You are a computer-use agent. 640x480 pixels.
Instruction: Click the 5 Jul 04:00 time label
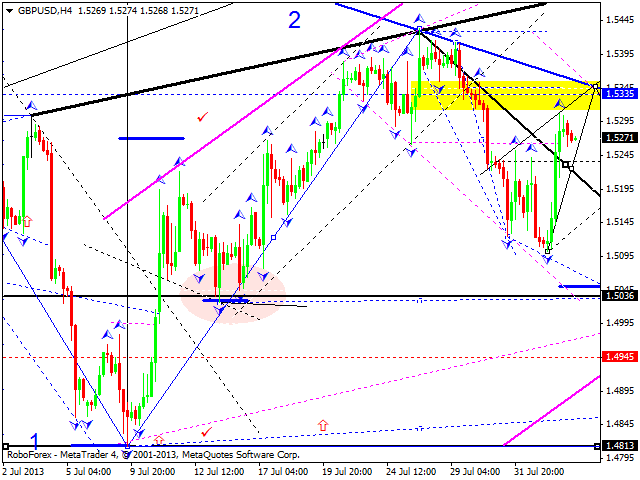(x=88, y=472)
